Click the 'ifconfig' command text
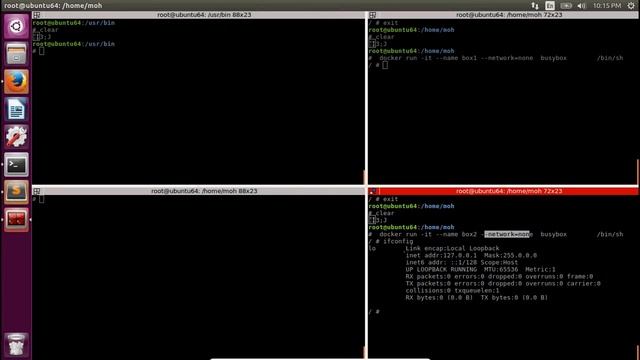This screenshot has width=640, height=360. (398, 241)
